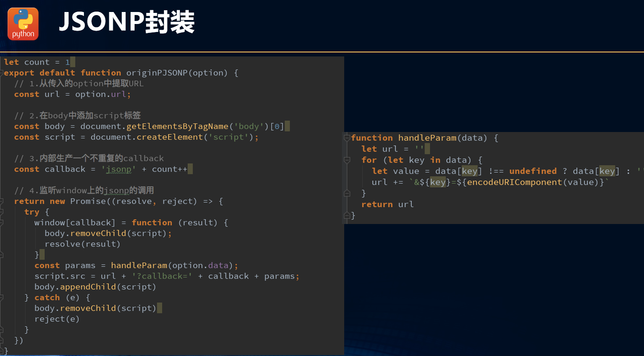Screen dimensions: 644x356
Task: Click 'let value' declaration in for loop
Action: point(395,171)
